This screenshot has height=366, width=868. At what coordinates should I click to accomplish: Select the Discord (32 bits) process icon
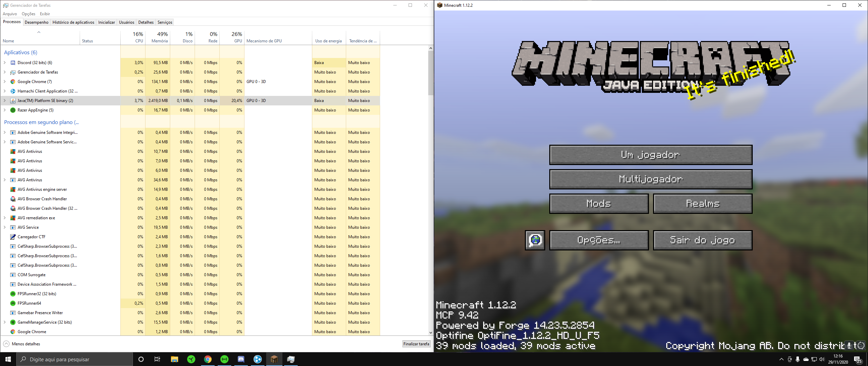click(13, 63)
